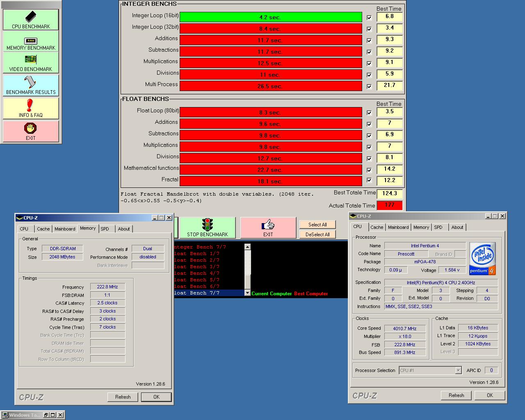
Task: Click the Exit stop-hand icon in sidebar
Action: tap(31, 128)
